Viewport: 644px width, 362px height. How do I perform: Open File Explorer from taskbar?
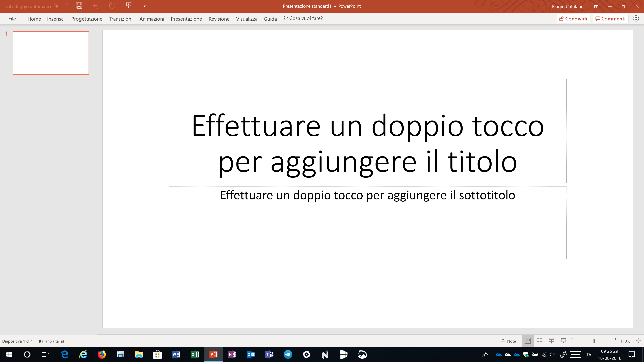(139, 354)
